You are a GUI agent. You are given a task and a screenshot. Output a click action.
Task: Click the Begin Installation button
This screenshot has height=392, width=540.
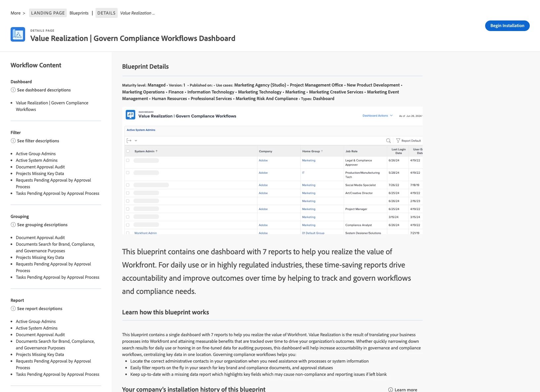507,26
